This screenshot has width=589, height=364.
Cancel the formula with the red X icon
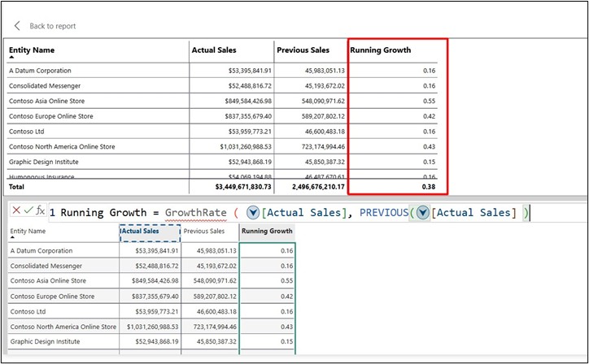click(x=16, y=210)
